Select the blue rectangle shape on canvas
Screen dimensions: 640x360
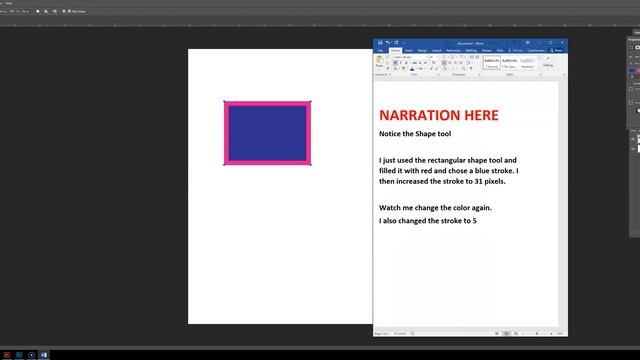(267, 133)
